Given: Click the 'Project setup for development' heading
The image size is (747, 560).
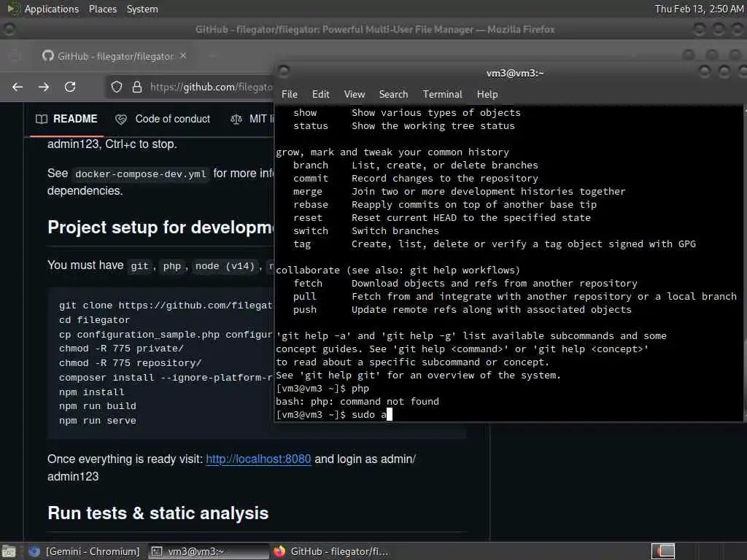Looking at the screenshot, I should [x=161, y=227].
